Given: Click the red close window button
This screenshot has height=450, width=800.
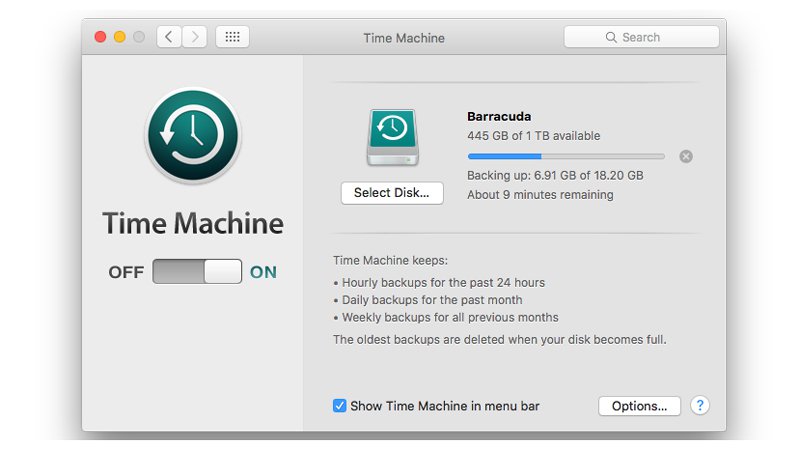Looking at the screenshot, I should pos(101,37).
